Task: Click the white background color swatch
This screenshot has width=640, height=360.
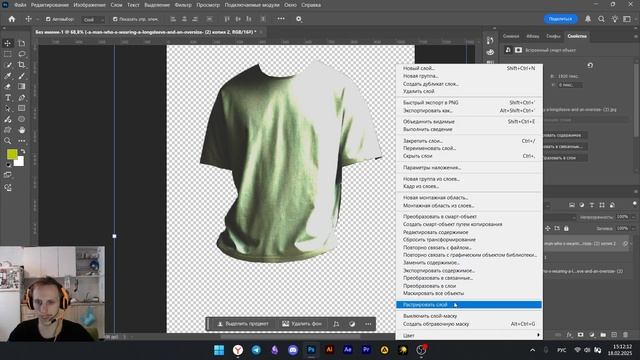Action: pos(20,162)
